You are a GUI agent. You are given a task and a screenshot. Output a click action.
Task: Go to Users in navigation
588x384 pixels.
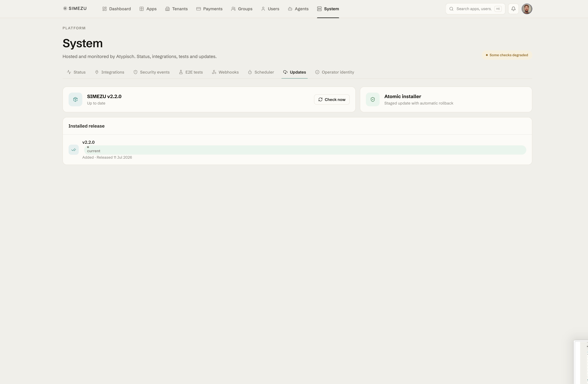click(270, 9)
